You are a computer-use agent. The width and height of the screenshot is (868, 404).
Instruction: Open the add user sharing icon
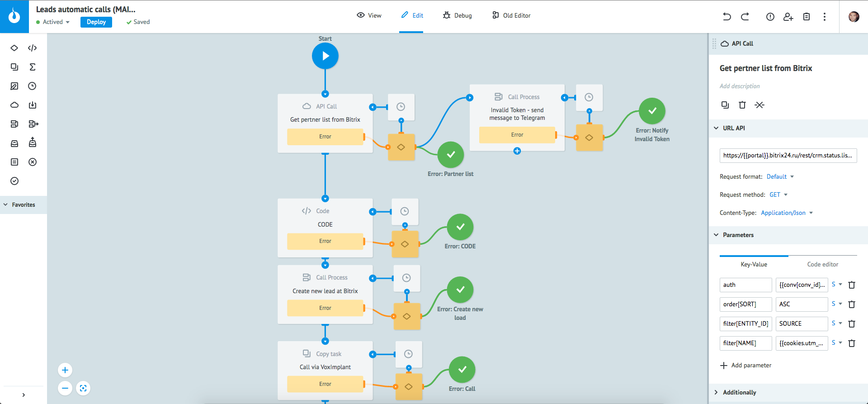[788, 17]
